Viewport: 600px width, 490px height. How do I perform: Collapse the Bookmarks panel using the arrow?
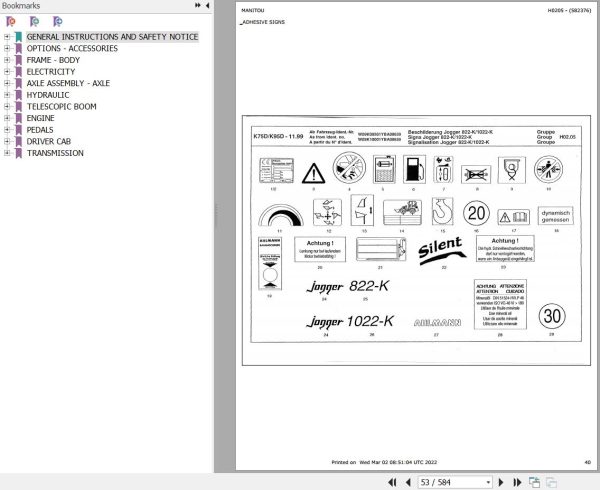point(207,5)
